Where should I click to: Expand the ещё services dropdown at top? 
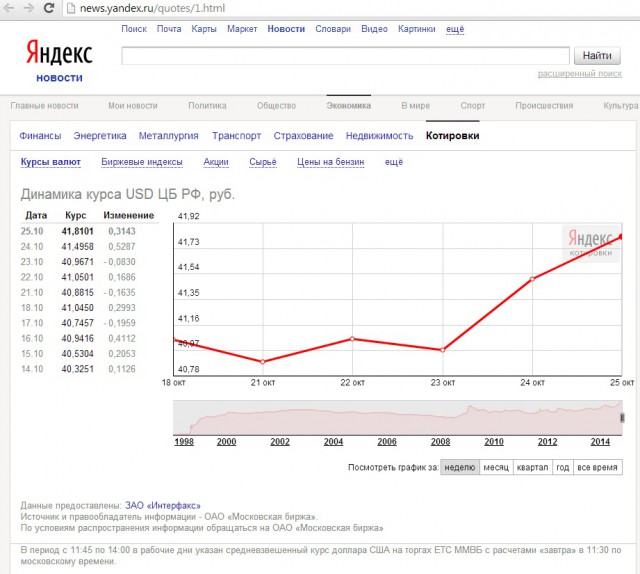click(x=455, y=29)
